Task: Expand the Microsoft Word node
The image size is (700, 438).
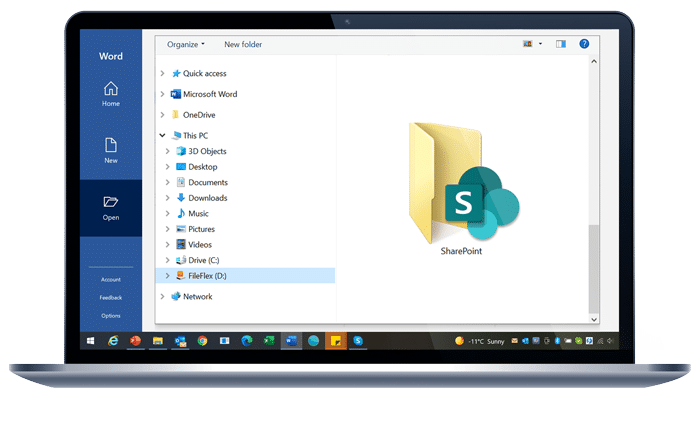Action: click(162, 94)
